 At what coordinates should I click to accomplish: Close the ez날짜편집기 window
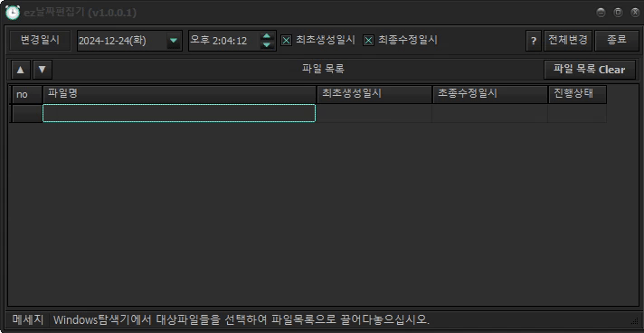click(635, 13)
